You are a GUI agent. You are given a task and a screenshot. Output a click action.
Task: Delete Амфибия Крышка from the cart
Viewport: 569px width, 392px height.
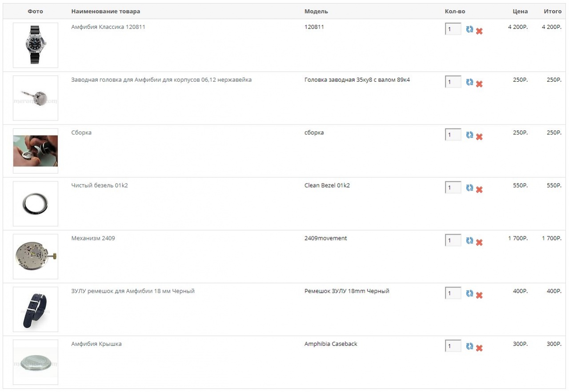click(479, 348)
